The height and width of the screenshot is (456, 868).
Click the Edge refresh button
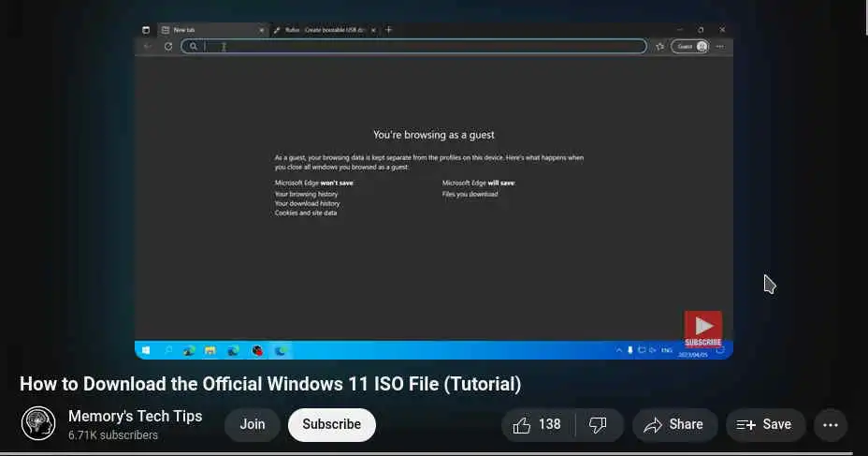[x=168, y=47]
